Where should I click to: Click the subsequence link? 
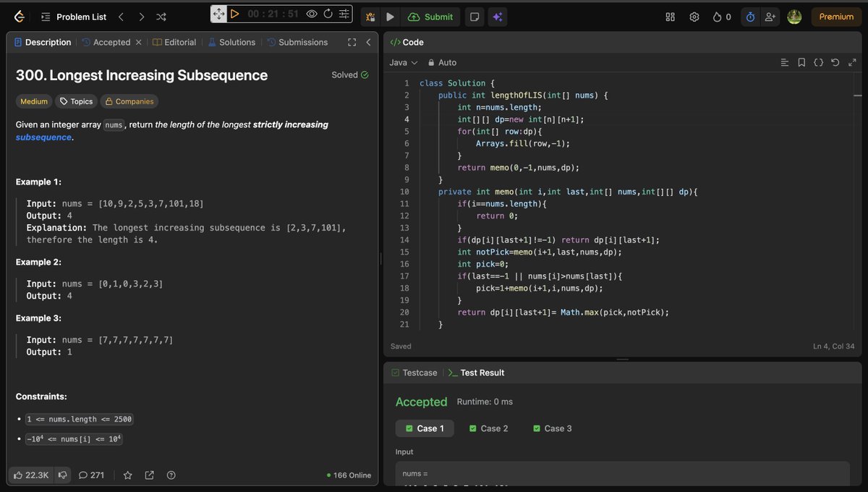43,137
